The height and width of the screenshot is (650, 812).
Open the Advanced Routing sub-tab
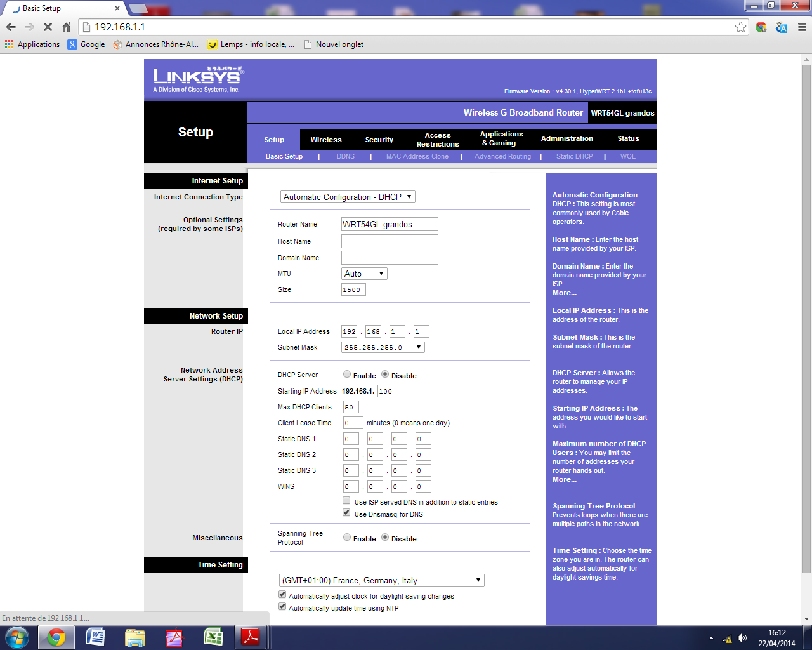click(503, 156)
